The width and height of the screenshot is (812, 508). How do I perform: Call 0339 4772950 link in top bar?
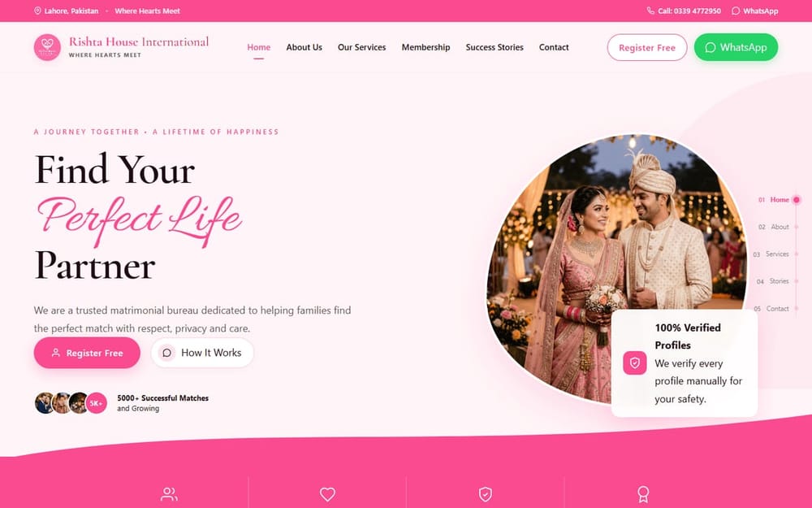click(x=684, y=11)
